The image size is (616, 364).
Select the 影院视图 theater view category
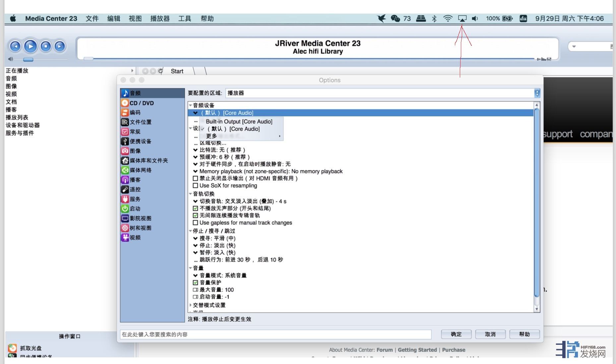coord(141,218)
